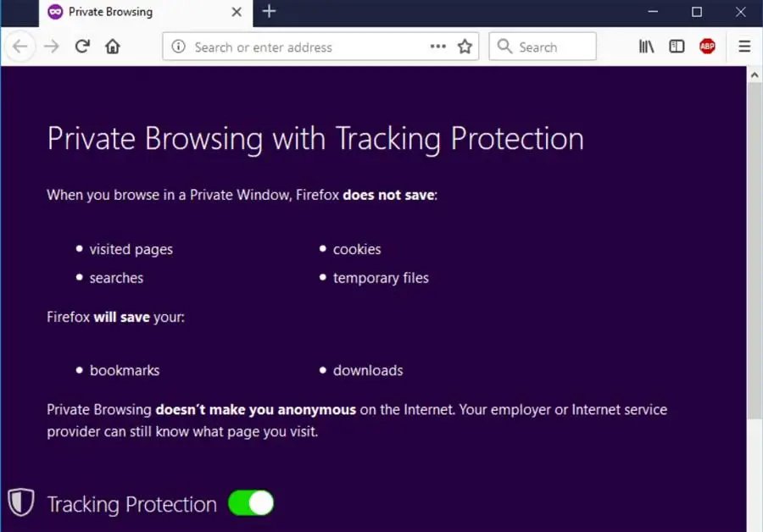
Task: Go forward to the next page
Action: coord(51,47)
